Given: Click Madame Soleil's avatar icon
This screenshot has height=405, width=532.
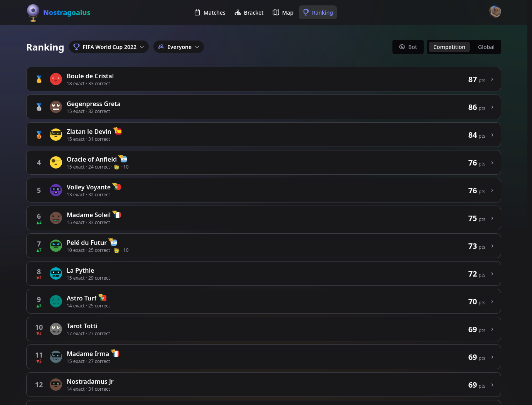Looking at the screenshot, I should click(56, 218).
